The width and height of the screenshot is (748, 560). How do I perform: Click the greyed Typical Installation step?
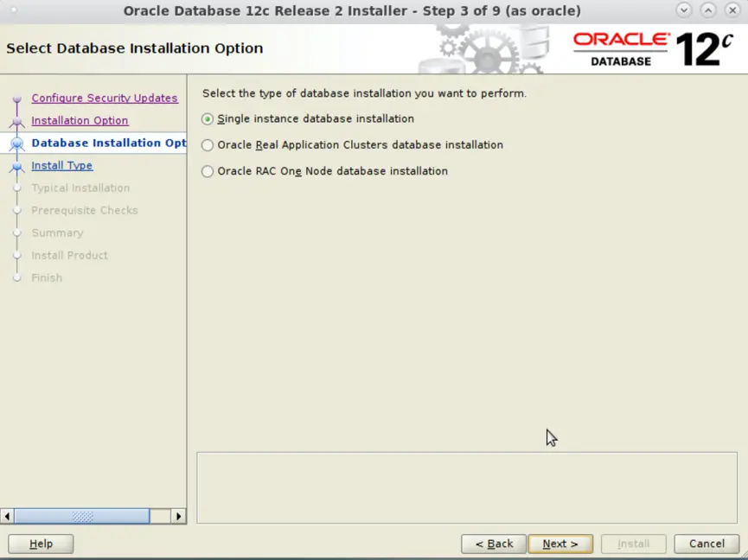click(80, 188)
